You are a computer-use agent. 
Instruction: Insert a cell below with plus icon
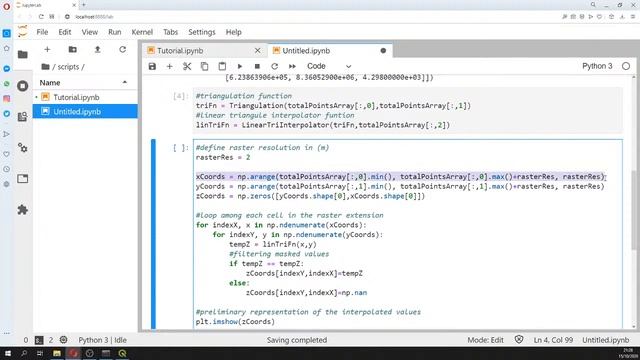[169, 66]
